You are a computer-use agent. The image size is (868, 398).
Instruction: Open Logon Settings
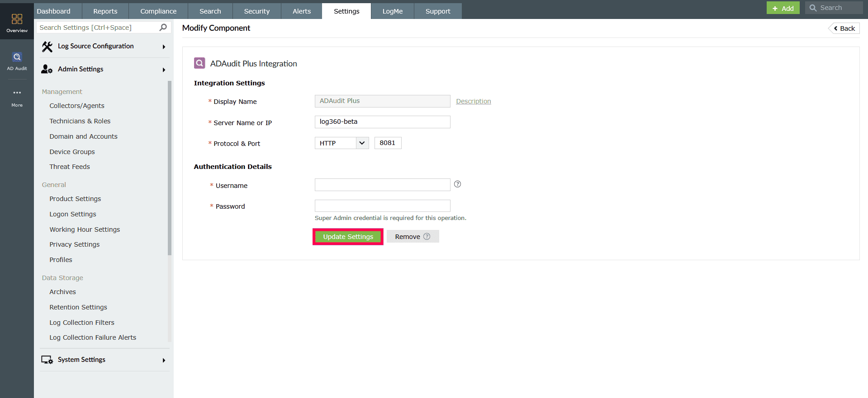click(73, 214)
